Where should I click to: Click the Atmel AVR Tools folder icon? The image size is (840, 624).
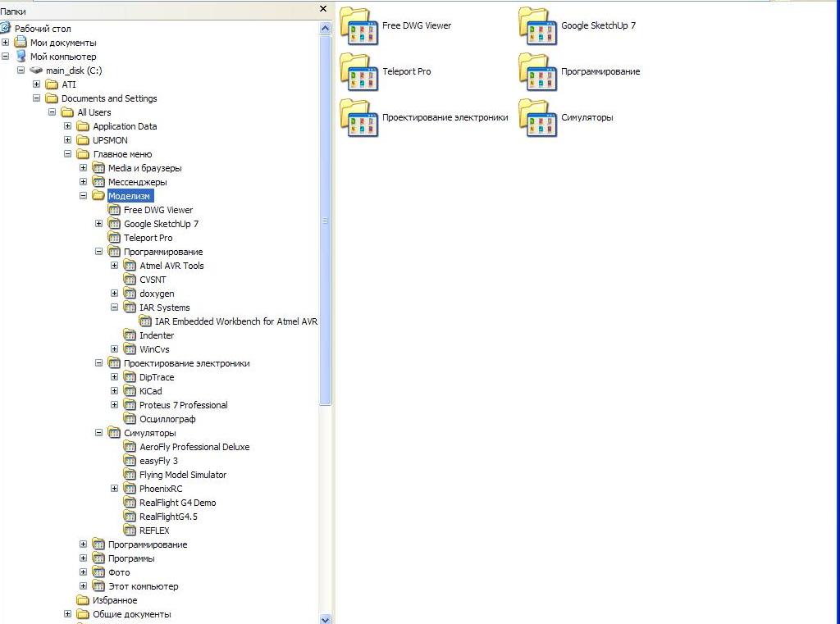point(130,265)
